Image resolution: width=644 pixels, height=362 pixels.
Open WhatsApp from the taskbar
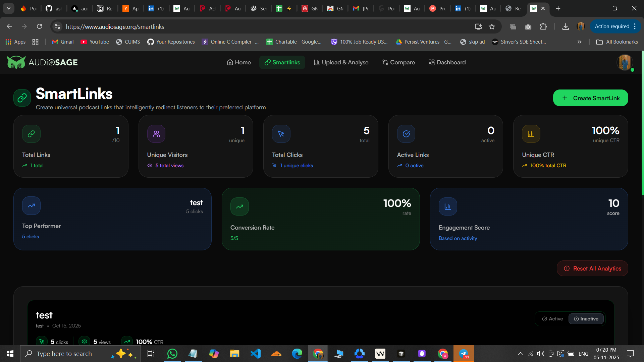(172, 353)
